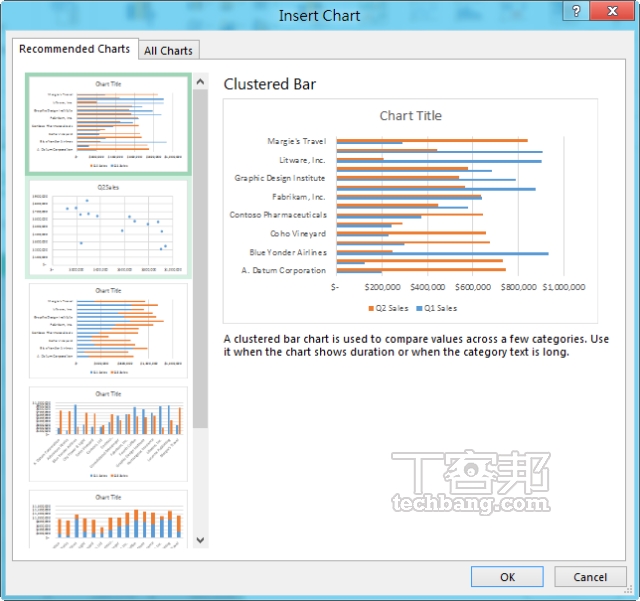Screen dimensions: 640x601
Task: Click the chart list scrollbar thumb
Action: click(x=200, y=259)
